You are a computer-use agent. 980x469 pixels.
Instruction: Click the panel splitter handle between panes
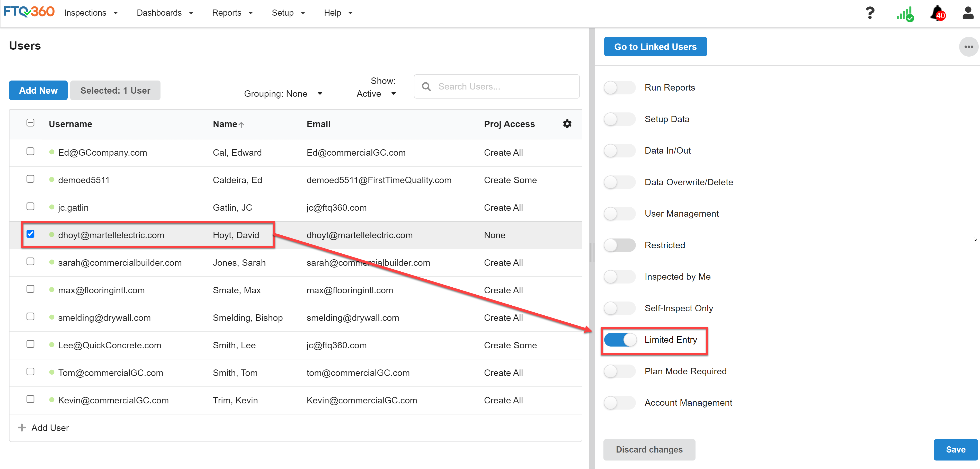[x=592, y=252]
